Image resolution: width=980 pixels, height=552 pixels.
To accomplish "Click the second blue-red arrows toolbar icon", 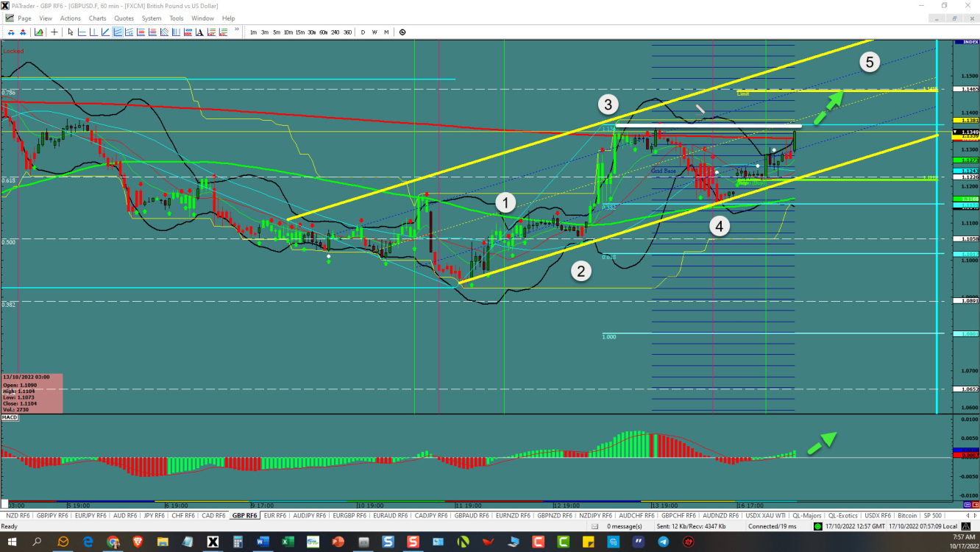I will pos(23,32).
